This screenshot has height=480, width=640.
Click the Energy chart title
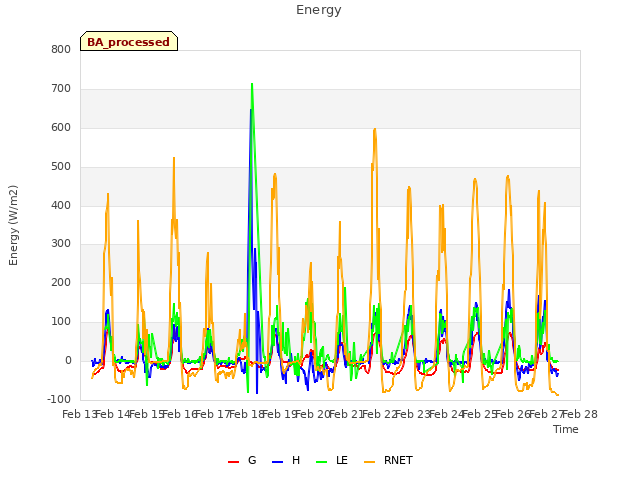click(x=319, y=10)
